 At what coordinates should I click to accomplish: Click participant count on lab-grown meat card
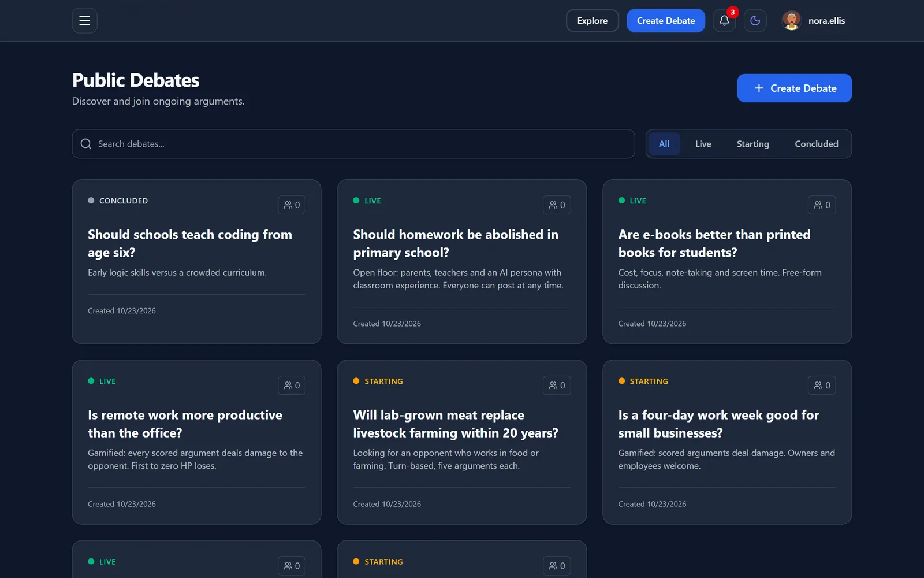tap(557, 386)
